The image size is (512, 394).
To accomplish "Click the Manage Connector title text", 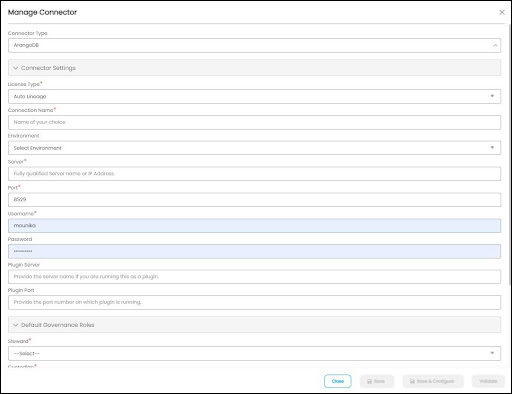I will pos(42,12).
